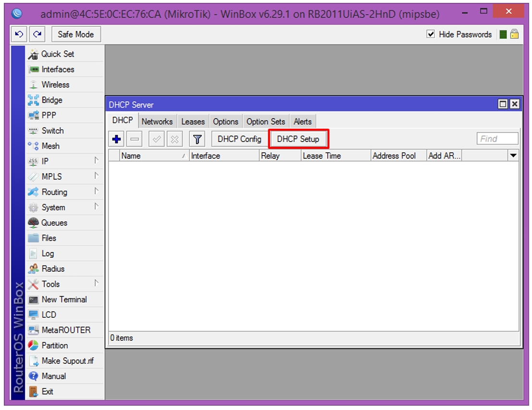Viewport: 532px width, 410px height.
Task: Open the Manual help item
Action: [65, 376]
